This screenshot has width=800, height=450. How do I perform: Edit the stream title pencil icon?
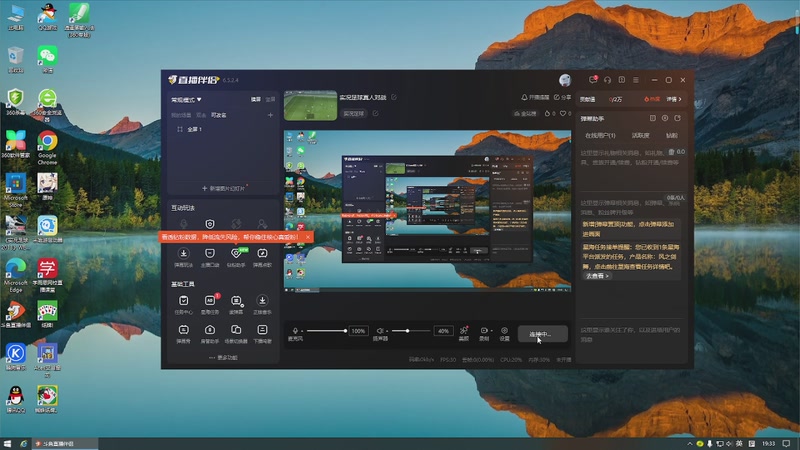point(394,97)
